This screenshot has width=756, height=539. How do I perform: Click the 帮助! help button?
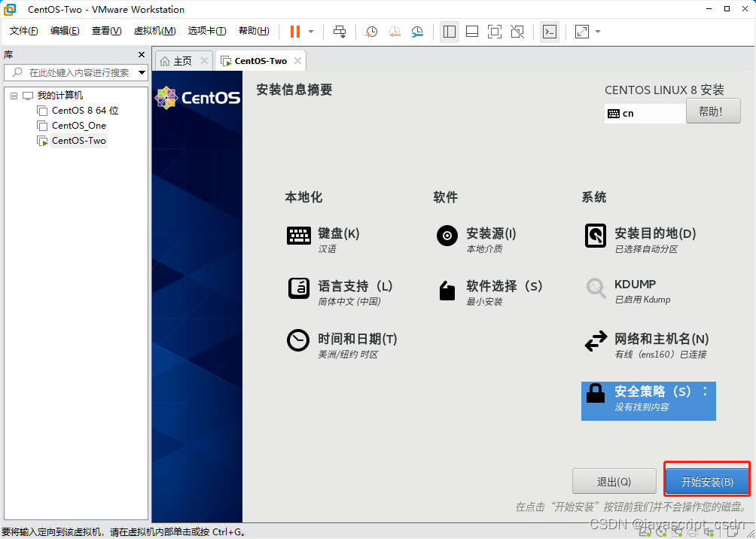point(713,111)
